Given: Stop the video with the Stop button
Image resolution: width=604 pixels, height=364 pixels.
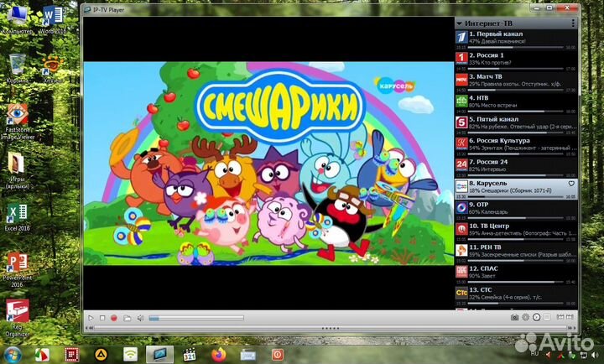Looking at the screenshot, I should point(102,318).
